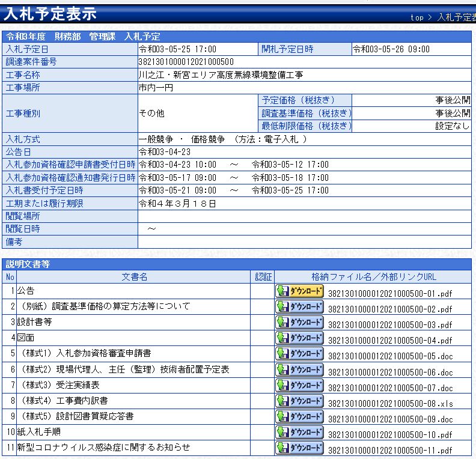476x459 pixels.
Task: Download the 入札参加資格審査申請書 form
Action: pos(299,354)
